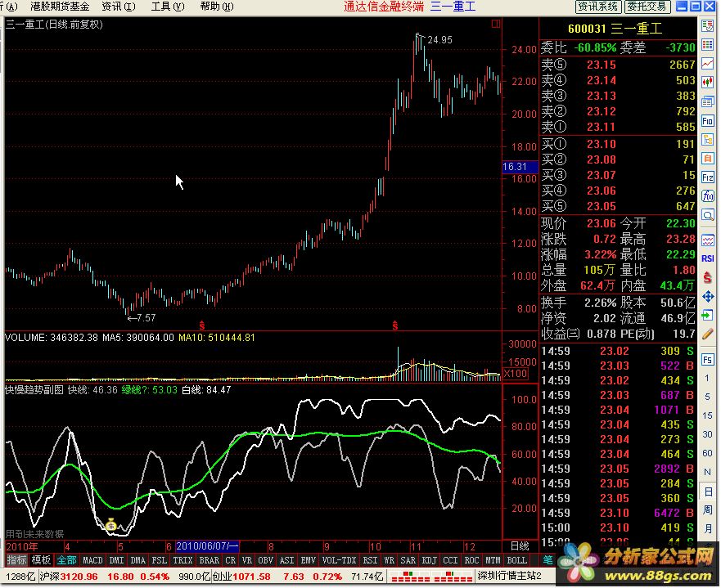
Task: Switch to the red line-chart icon
Action: tap(708, 64)
